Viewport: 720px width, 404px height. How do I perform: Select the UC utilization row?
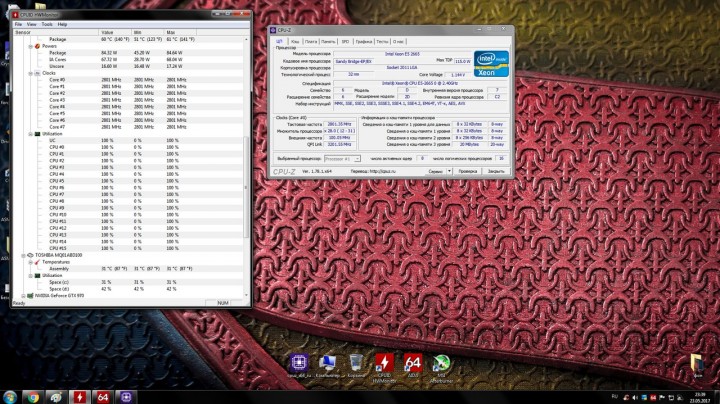click(129, 140)
